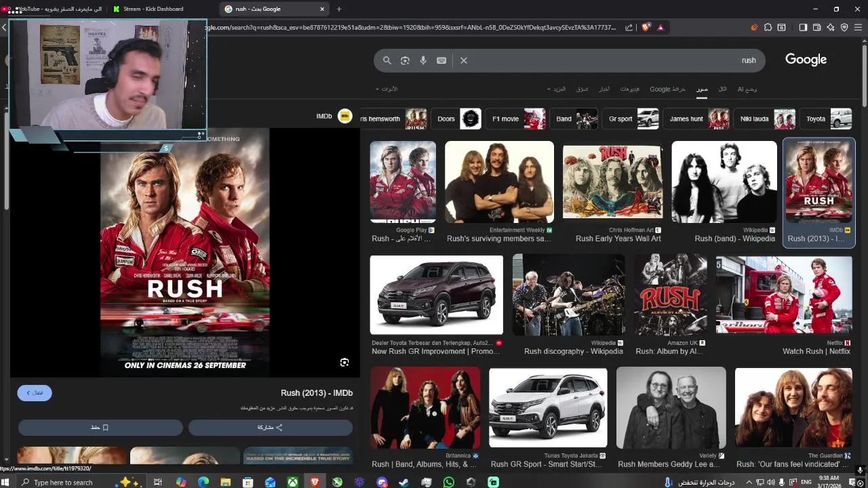
Task: Share this page using address bar share icon
Action: point(629,27)
